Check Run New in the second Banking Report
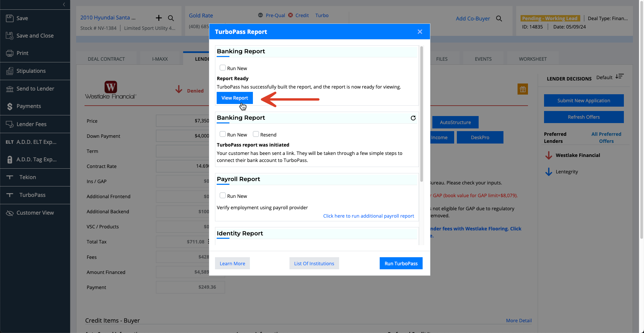This screenshot has width=644, height=333. 223,134
